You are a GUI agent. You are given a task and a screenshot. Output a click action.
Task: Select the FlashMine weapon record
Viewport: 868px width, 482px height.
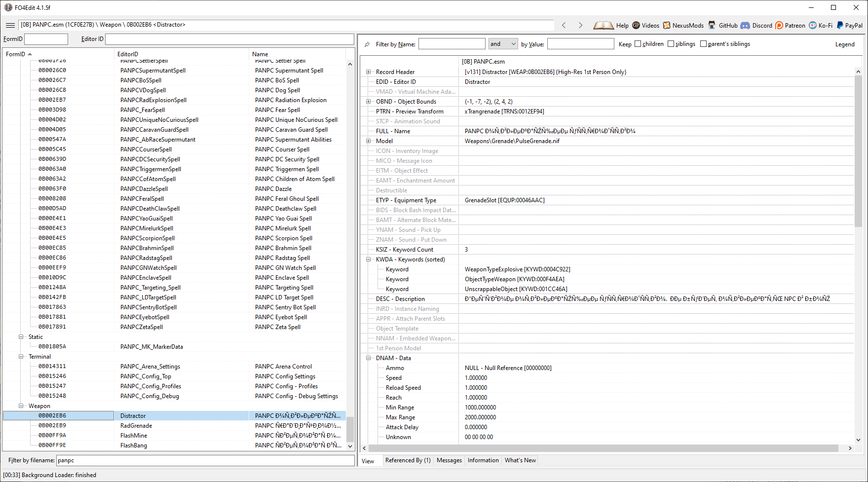click(x=174, y=436)
